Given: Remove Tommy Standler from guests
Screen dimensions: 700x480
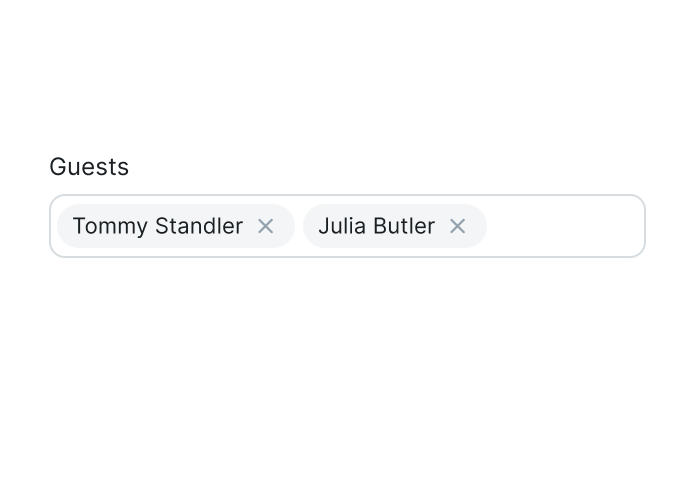Looking at the screenshot, I should pyautogui.click(x=266, y=226).
